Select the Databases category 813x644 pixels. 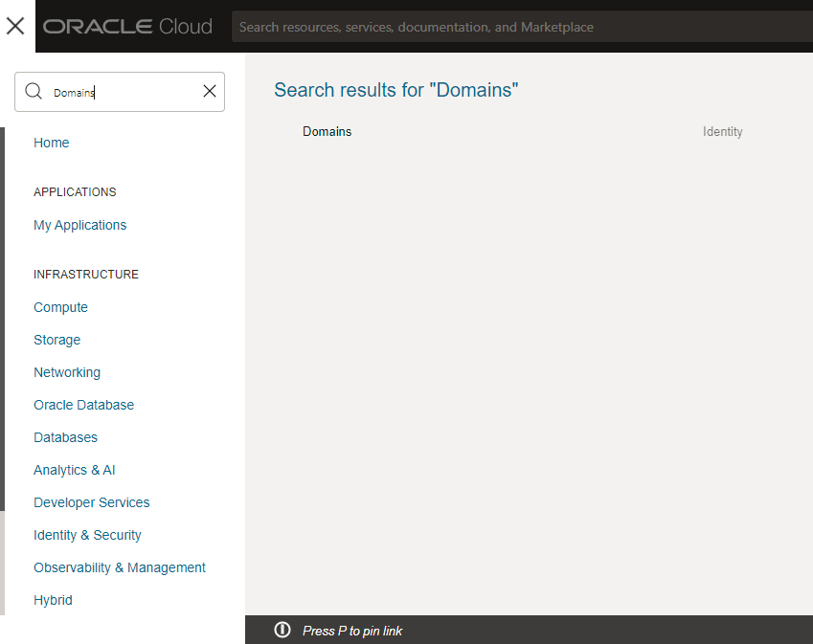point(66,437)
